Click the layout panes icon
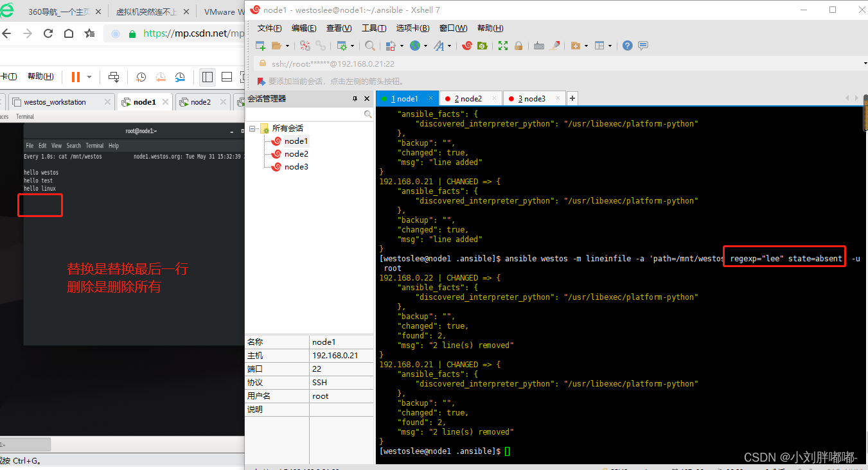This screenshot has width=868, height=470. tap(599, 46)
